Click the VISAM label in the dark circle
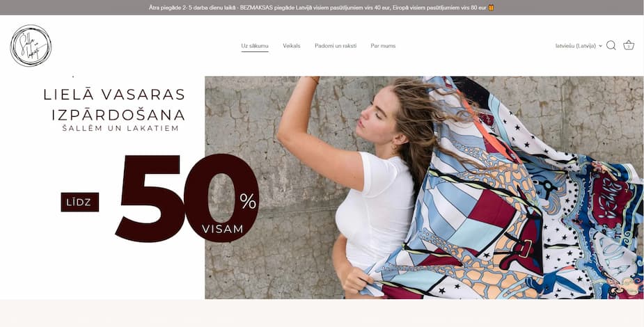Image resolution: width=644 pixels, height=327 pixels. click(222, 229)
